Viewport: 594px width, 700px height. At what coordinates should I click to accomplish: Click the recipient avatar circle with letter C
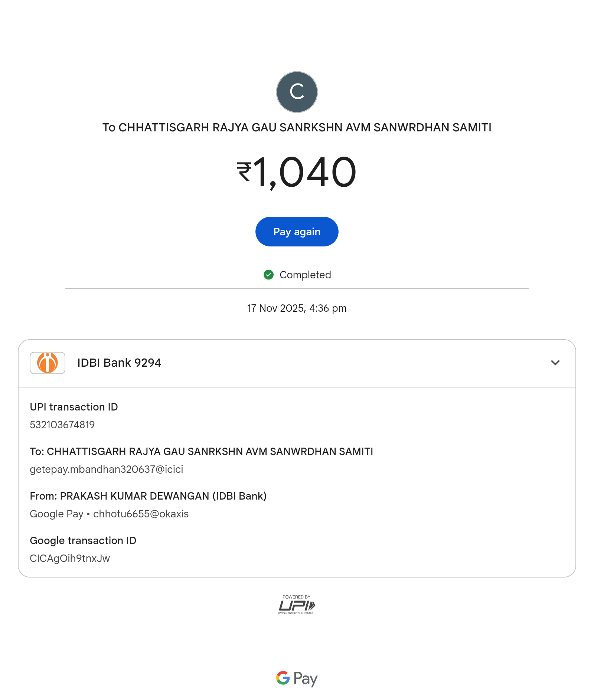point(297,92)
